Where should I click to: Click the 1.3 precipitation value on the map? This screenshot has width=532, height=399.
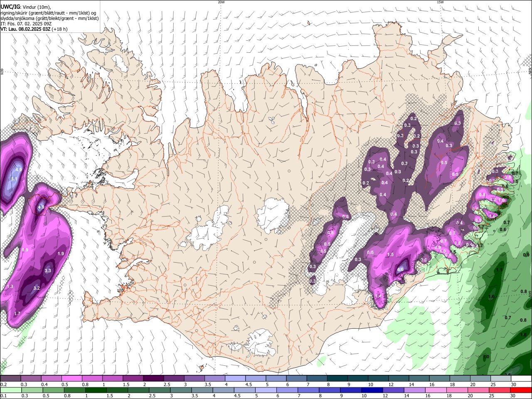coord(10,287)
